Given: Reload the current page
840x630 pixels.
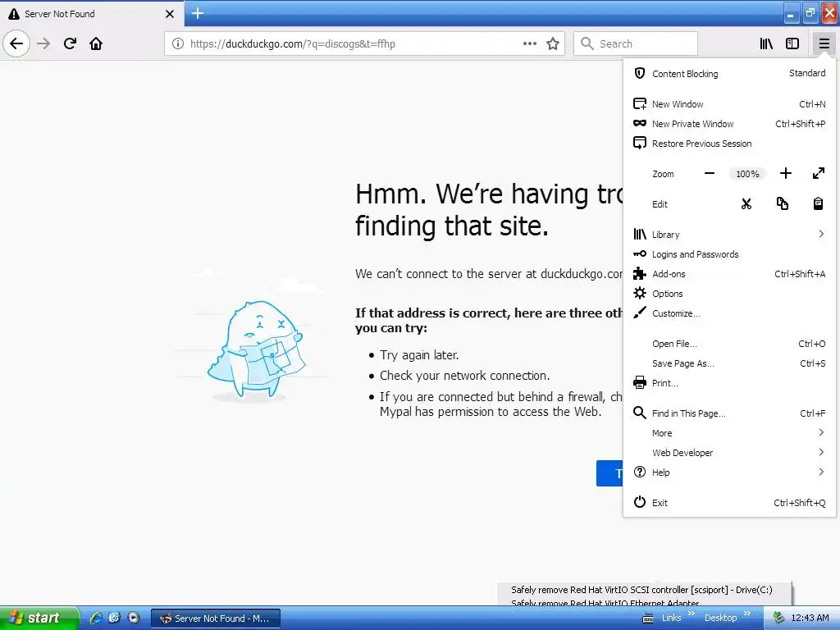Looking at the screenshot, I should pyautogui.click(x=70, y=43).
